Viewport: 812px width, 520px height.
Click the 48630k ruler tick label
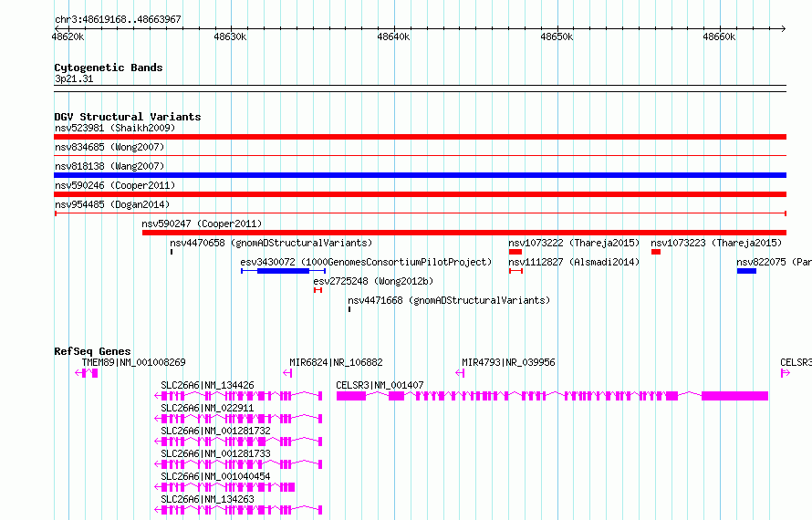point(230,36)
